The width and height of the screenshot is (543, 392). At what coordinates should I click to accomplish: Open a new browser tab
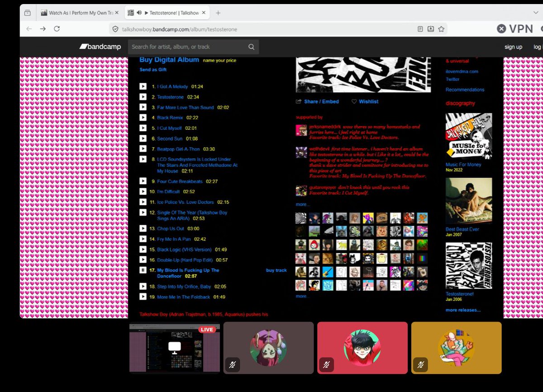click(218, 13)
